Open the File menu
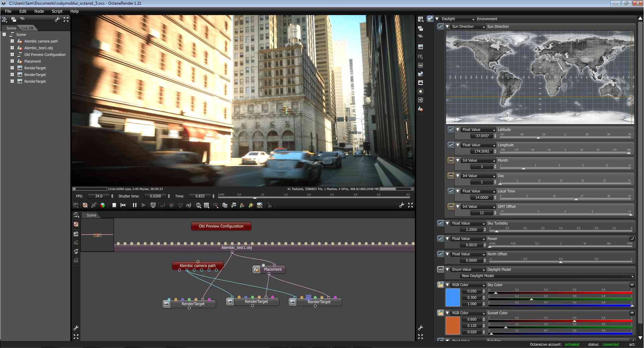The height and width of the screenshot is (348, 644). click(x=8, y=11)
